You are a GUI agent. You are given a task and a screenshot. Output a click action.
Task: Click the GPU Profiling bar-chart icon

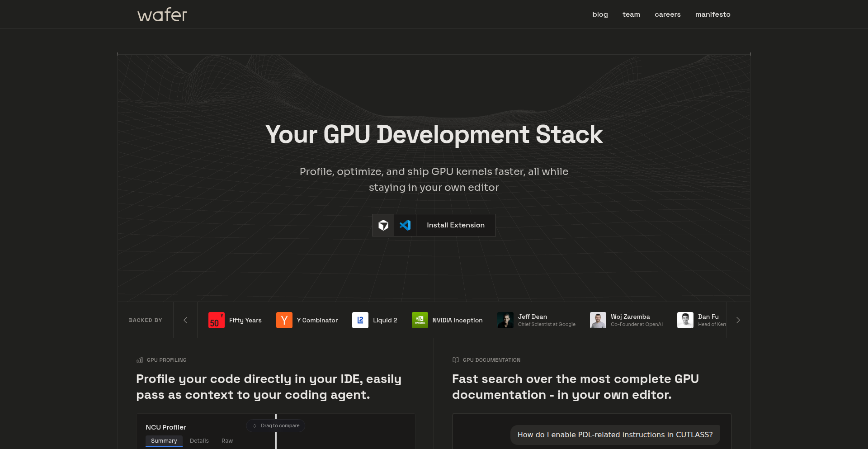[x=139, y=360]
